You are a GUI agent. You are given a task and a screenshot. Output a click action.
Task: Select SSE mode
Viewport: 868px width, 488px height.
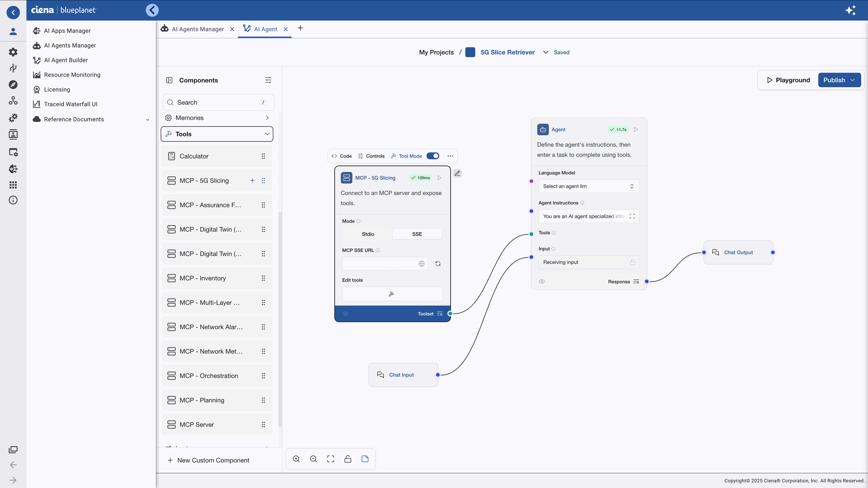[x=417, y=234]
